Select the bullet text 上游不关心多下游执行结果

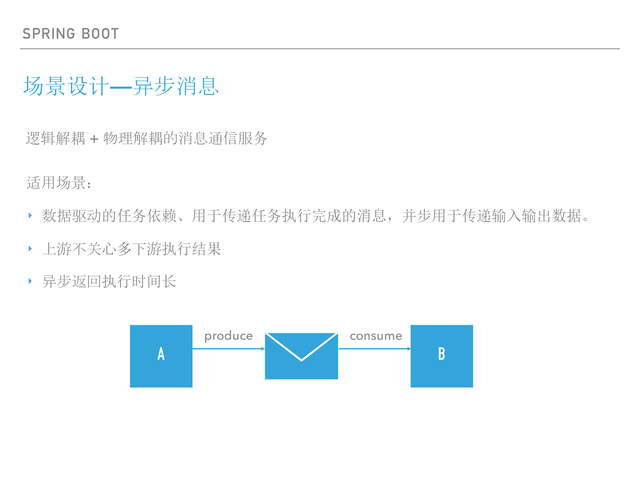[131, 248]
